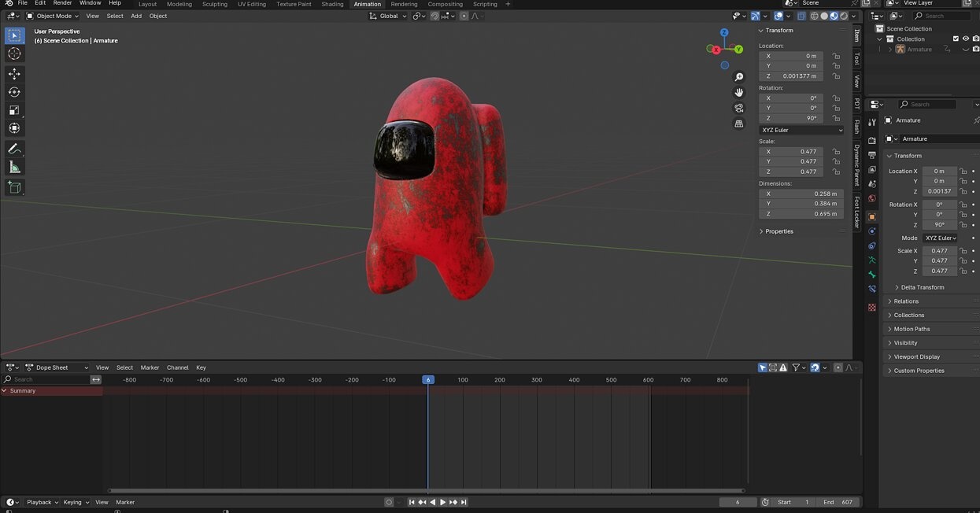Open the Render menu
980x513 pixels.
[62, 3]
